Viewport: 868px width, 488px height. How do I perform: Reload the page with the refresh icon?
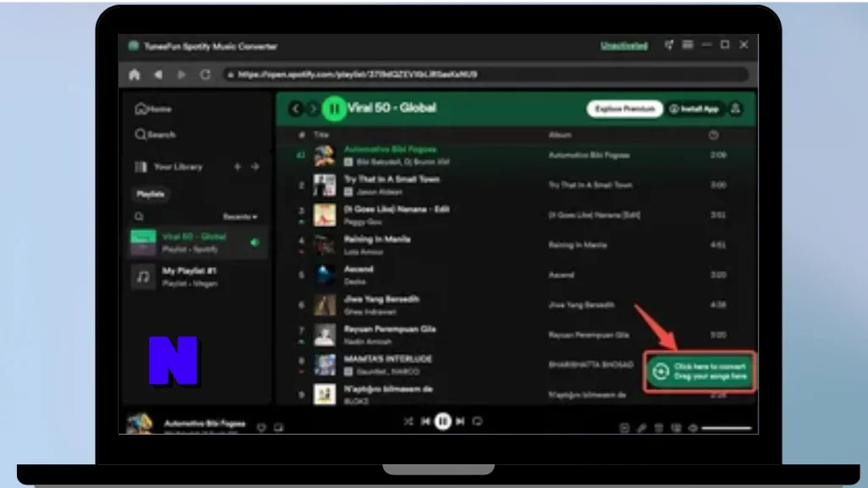205,75
